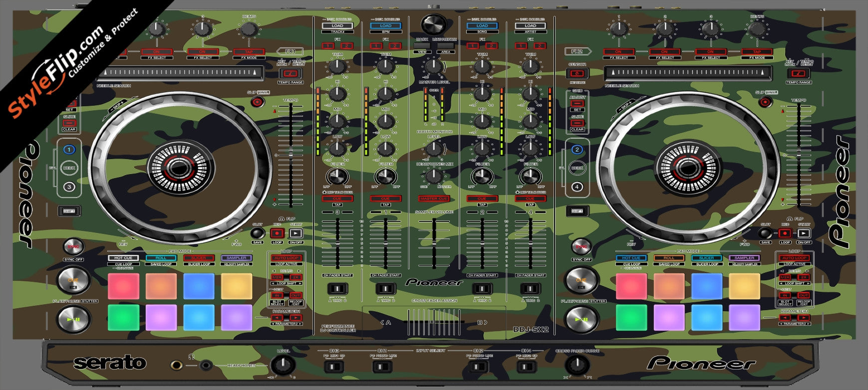
Task: Toggle right deck Key Lock button
Action: (799, 73)
